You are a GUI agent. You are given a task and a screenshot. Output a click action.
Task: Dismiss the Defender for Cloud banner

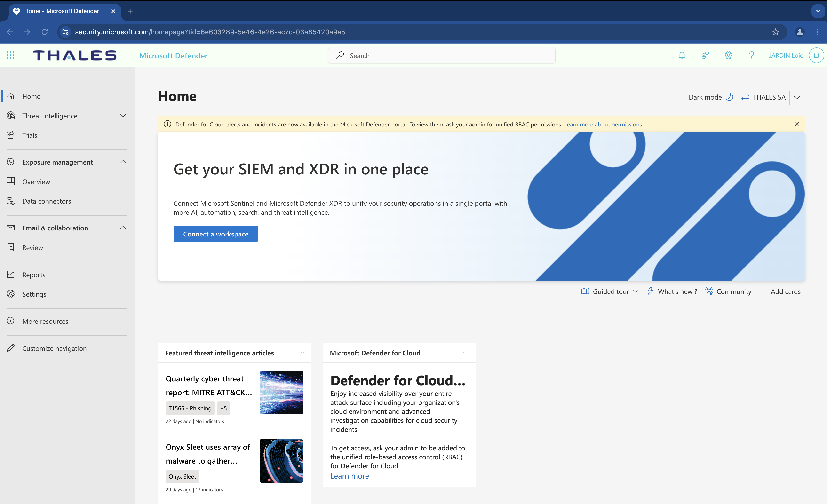coord(797,124)
